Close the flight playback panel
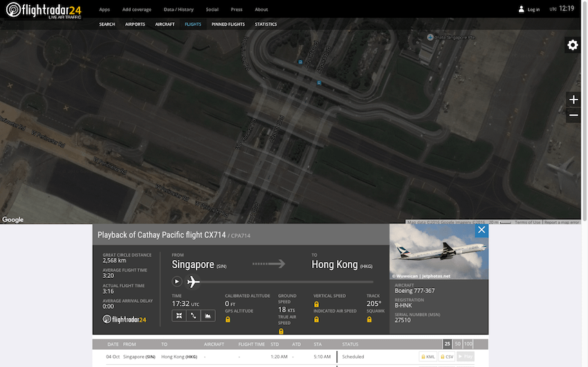Viewport: 588px width, 367px height. [481, 230]
